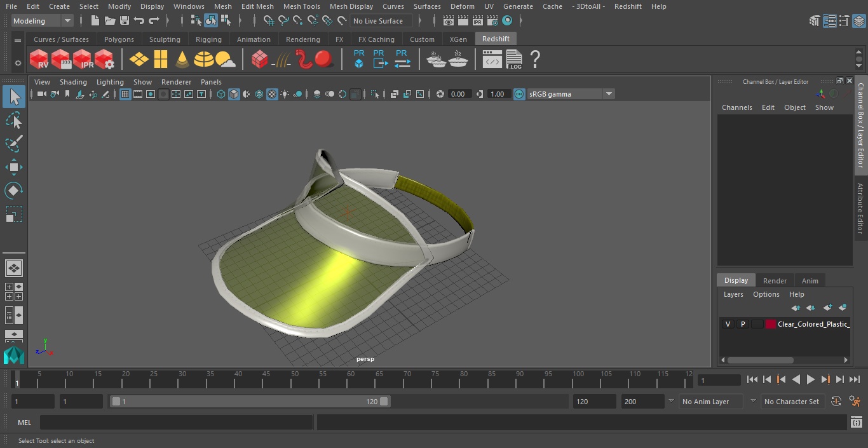
Task: Open the Modeling workspace dropdown
Action: [x=43, y=21]
